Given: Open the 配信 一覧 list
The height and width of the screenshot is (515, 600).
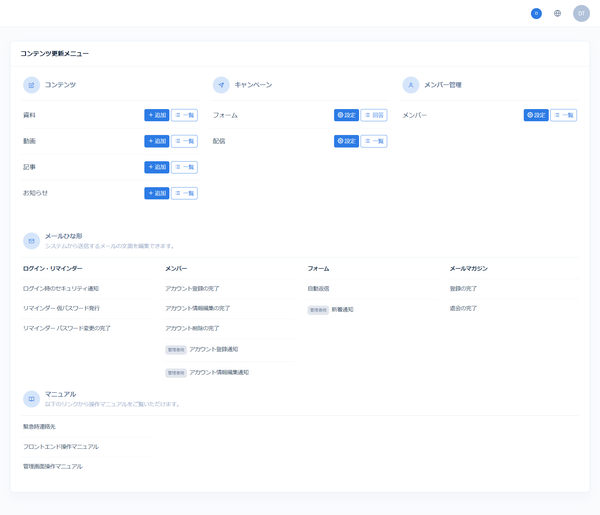Looking at the screenshot, I should pos(374,141).
